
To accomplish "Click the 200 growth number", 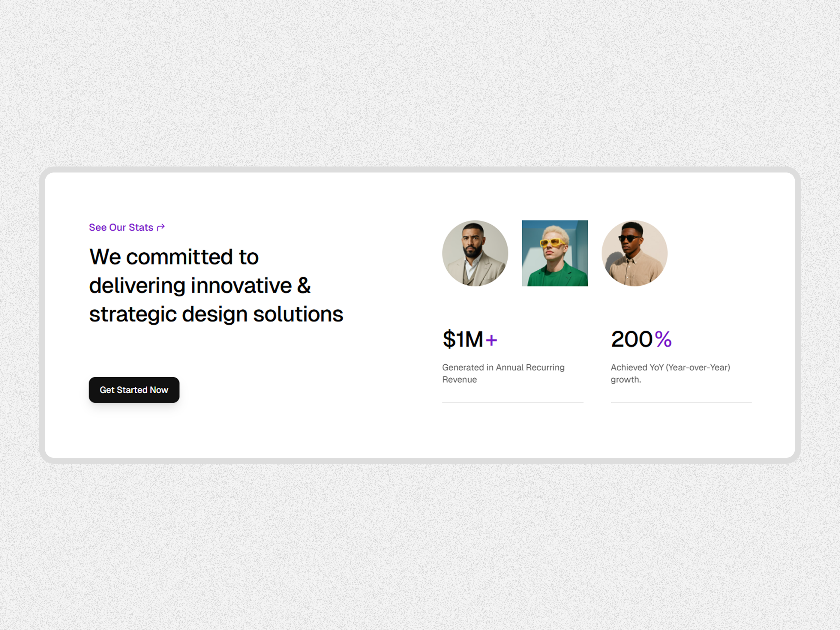I will [631, 339].
